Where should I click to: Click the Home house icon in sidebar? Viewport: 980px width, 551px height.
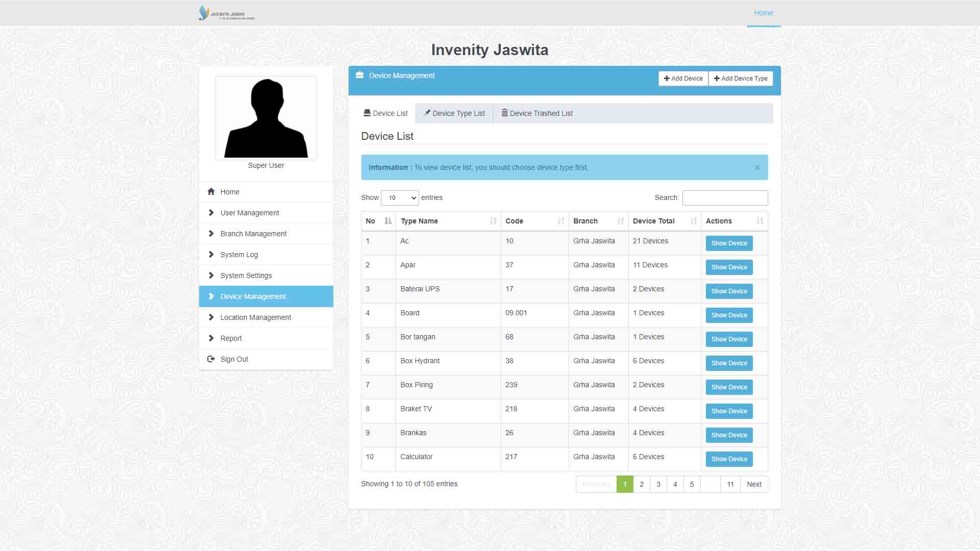coord(211,192)
